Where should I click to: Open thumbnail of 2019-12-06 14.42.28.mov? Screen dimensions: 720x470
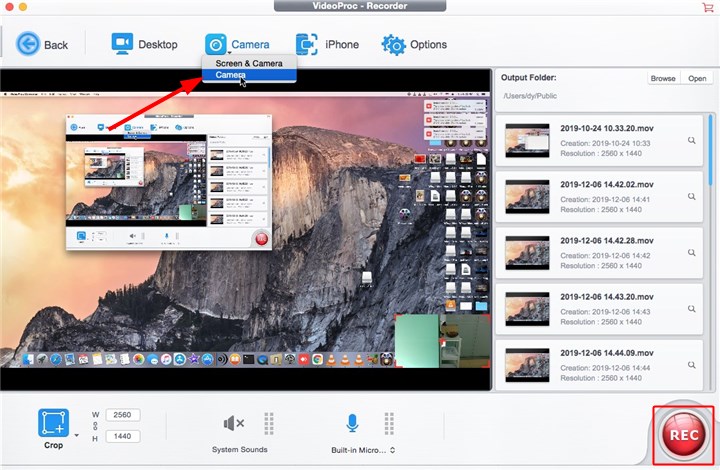[x=527, y=252]
